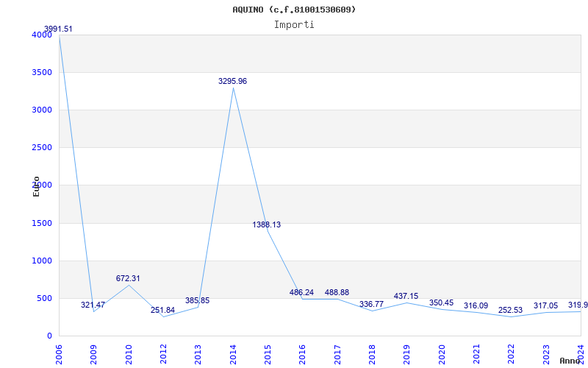Click the y-axis value 1500
The height and width of the screenshot is (368, 588).
pos(42,224)
